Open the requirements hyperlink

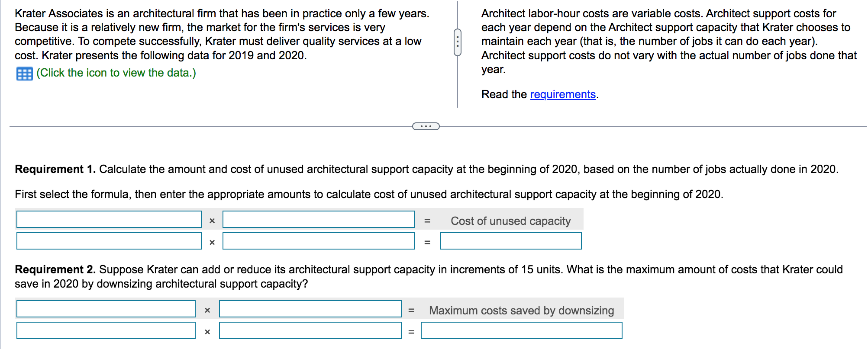coord(562,94)
